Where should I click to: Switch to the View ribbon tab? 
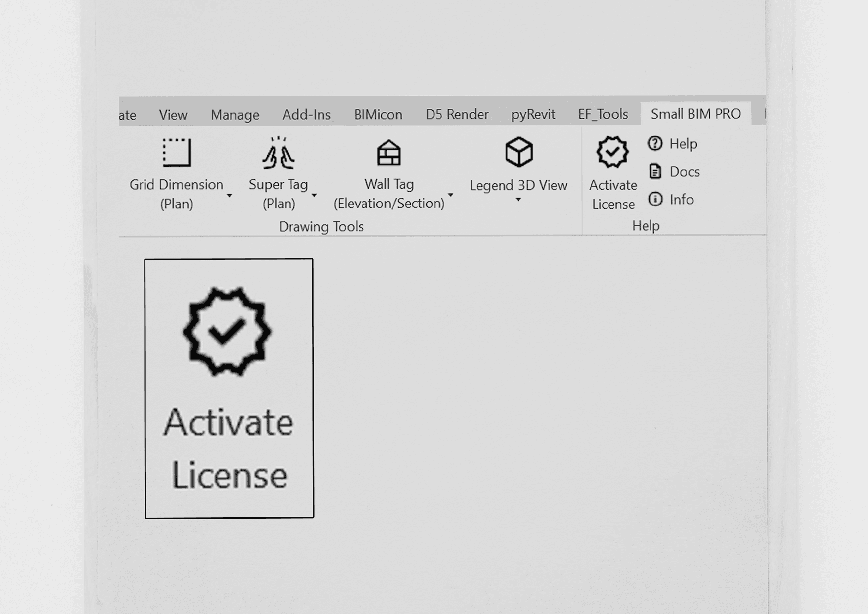173,115
